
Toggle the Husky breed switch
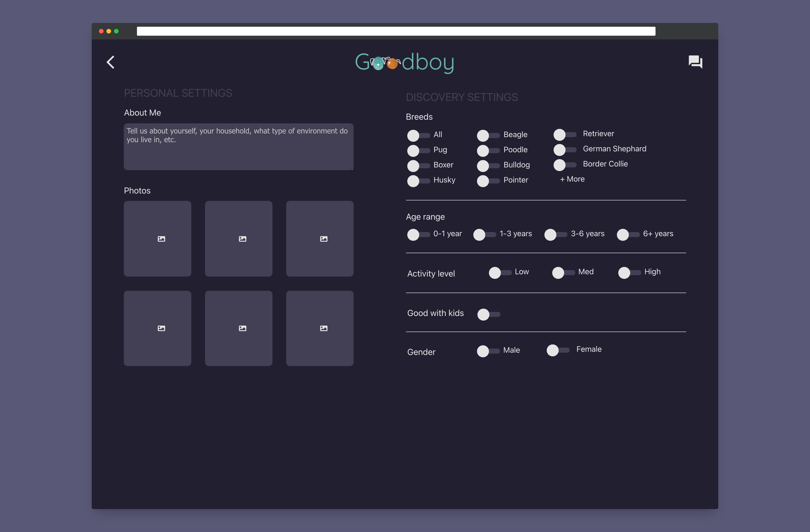pyautogui.click(x=418, y=181)
